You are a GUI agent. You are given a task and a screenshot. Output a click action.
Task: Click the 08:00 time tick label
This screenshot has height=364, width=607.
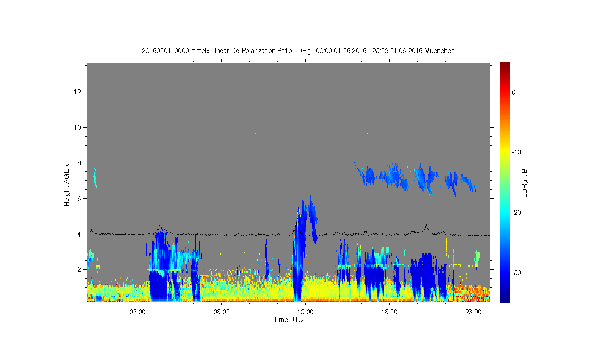[222, 312]
